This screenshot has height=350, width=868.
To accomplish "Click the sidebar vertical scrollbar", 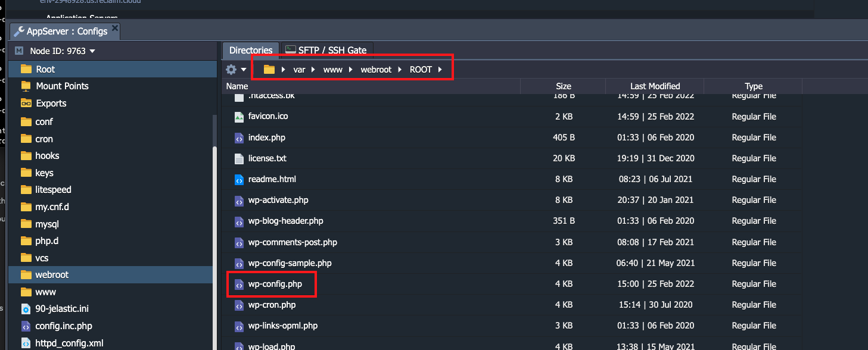I will pos(215,232).
